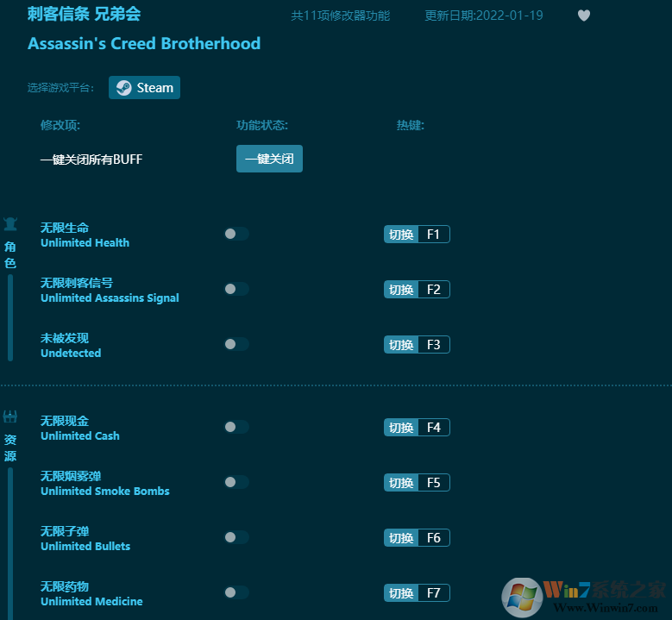
Task: Click the 无限生命 Chinese label
Action: tap(65, 228)
